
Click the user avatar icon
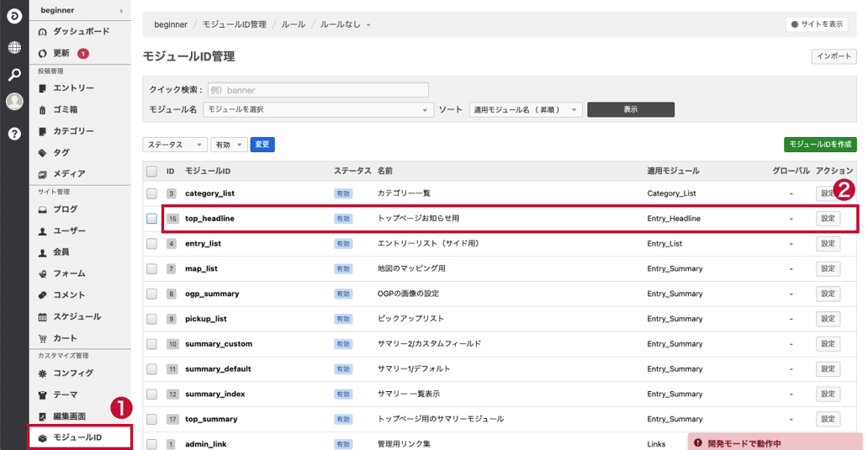tap(14, 102)
